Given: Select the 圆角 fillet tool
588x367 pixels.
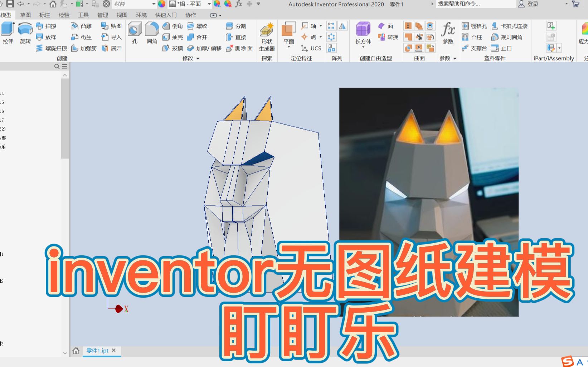Looking at the screenshot, I should pyautogui.click(x=152, y=33).
